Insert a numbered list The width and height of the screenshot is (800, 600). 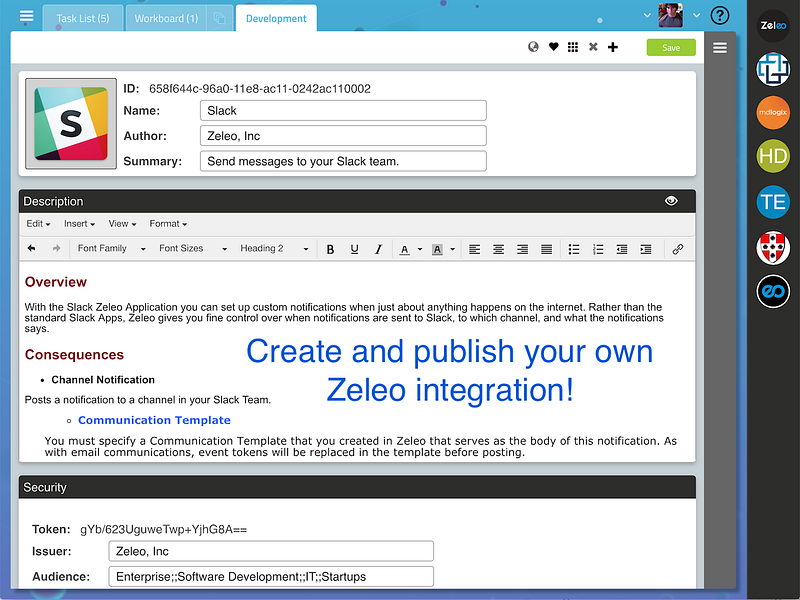[598, 249]
